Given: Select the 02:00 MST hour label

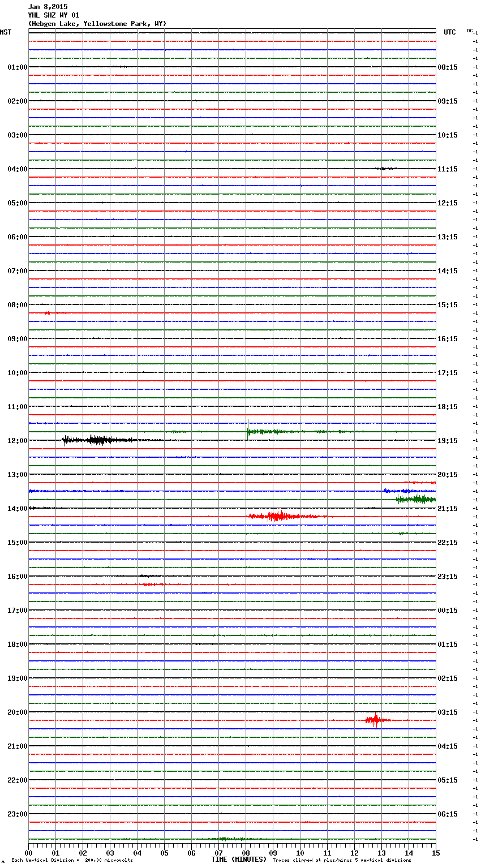Looking at the screenshot, I should pyautogui.click(x=17, y=101).
